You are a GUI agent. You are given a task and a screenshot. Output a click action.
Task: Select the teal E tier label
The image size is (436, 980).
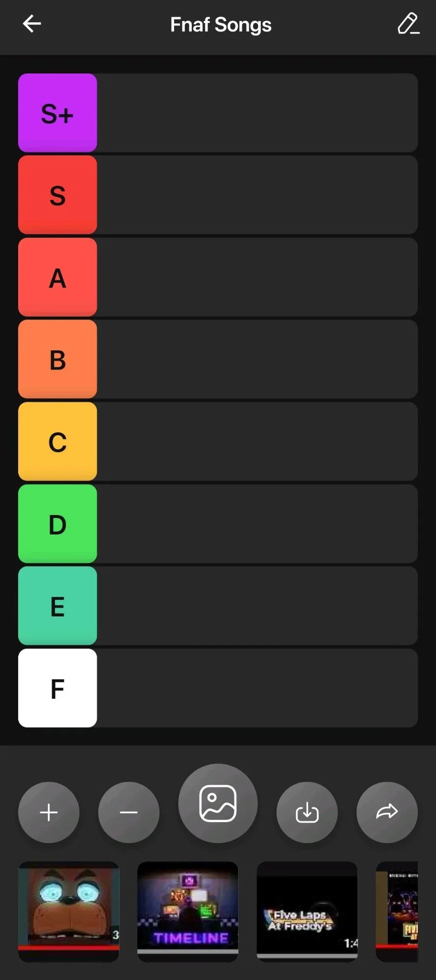pos(57,606)
